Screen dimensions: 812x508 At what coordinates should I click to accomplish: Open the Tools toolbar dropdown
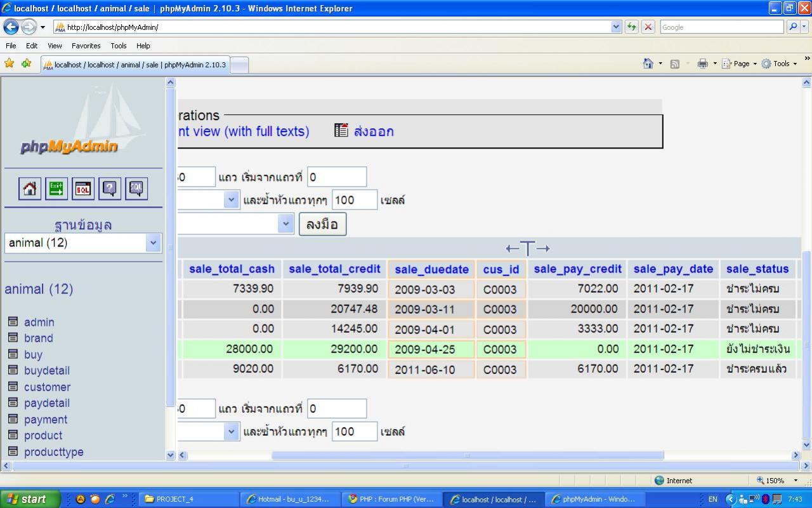pos(779,63)
